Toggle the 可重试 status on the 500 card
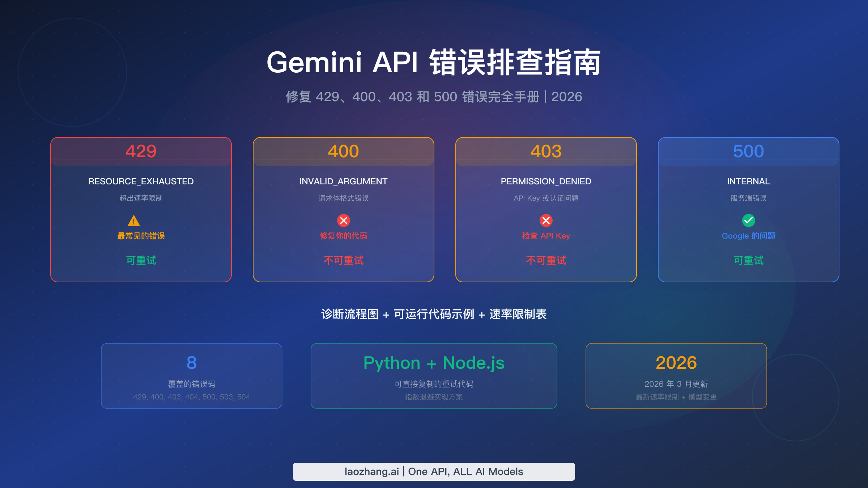 click(747, 261)
